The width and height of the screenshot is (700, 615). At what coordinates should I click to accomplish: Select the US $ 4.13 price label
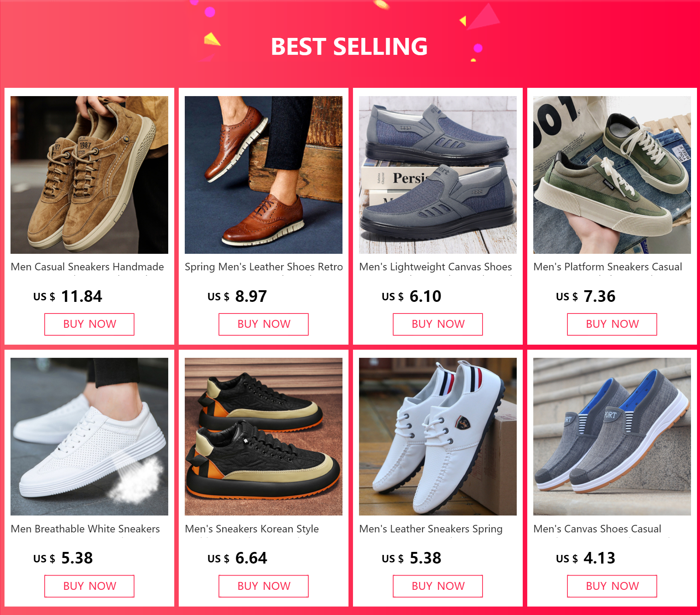(x=585, y=558)
